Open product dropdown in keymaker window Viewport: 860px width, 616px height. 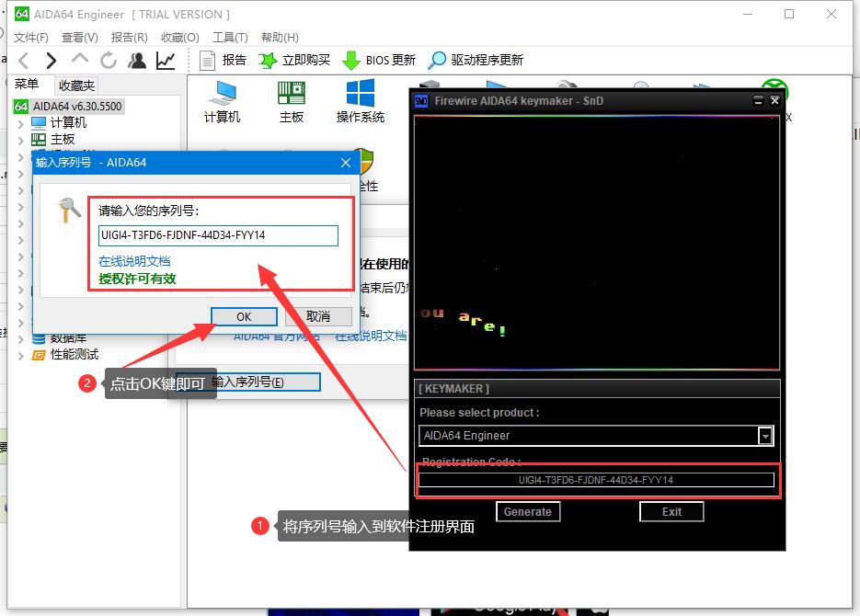pyautogui.click(x=765, y=436)
